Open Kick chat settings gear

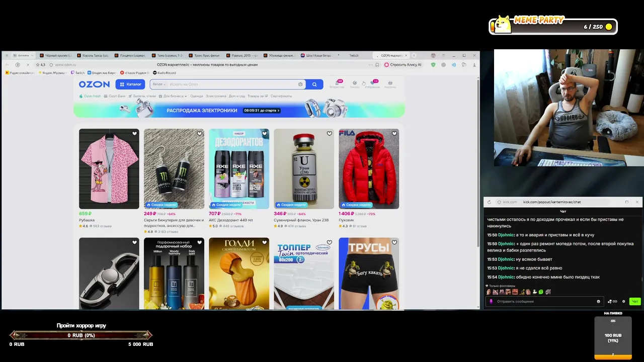tap(623, 301)
